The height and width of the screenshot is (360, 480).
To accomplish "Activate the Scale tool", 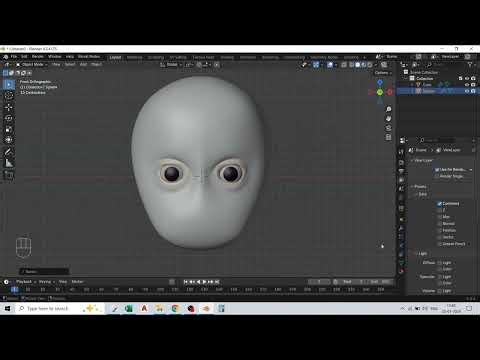I will [9, 129].
